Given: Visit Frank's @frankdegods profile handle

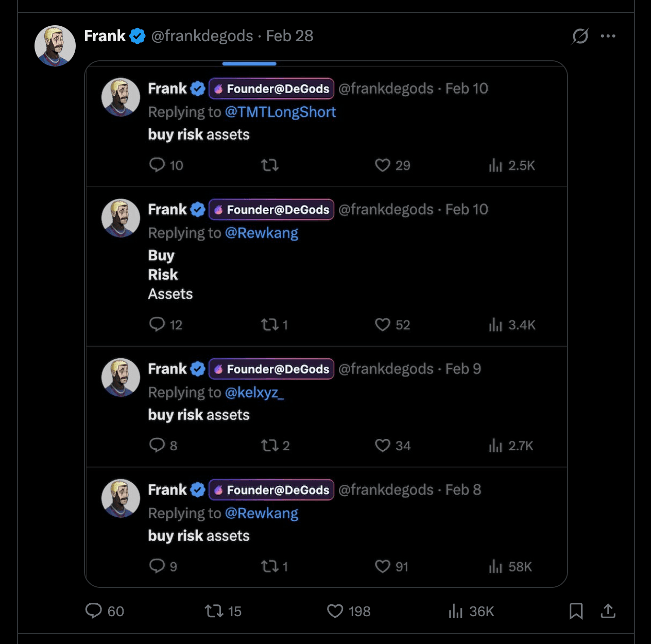Looking at the screenshot, I should [202, 36].
